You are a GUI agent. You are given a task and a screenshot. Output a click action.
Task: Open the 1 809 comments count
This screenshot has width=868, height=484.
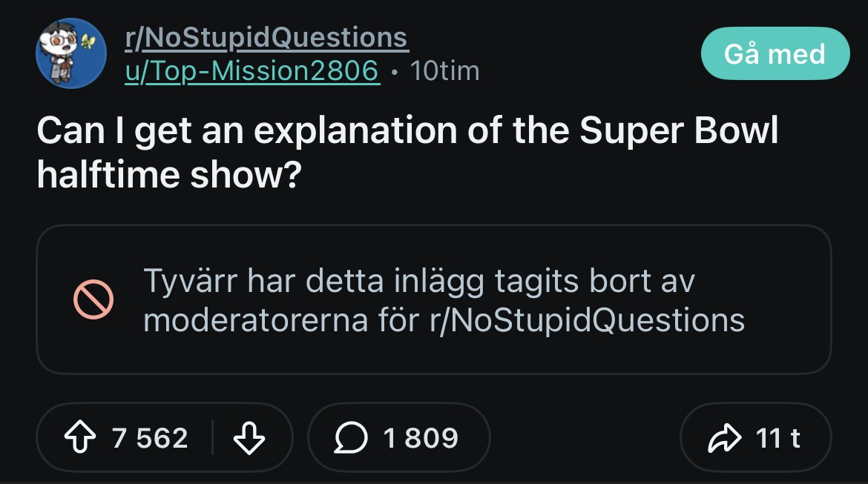coord(421,438)
